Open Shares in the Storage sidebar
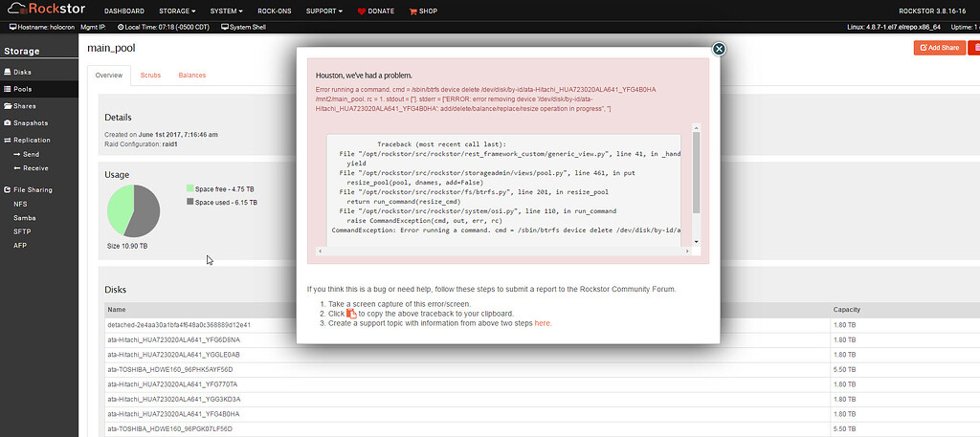This screenshot has height=437, width=980. (x=25, y=106)
